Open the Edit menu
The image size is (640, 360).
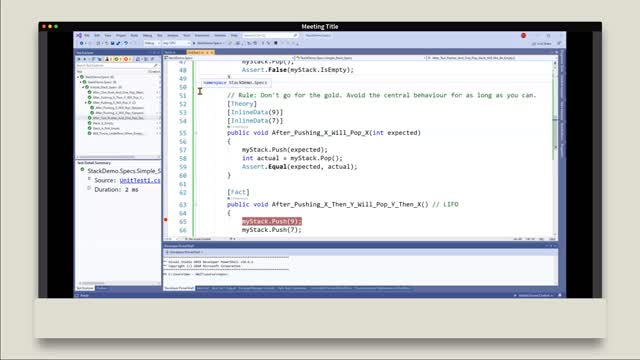click(97, 36)
